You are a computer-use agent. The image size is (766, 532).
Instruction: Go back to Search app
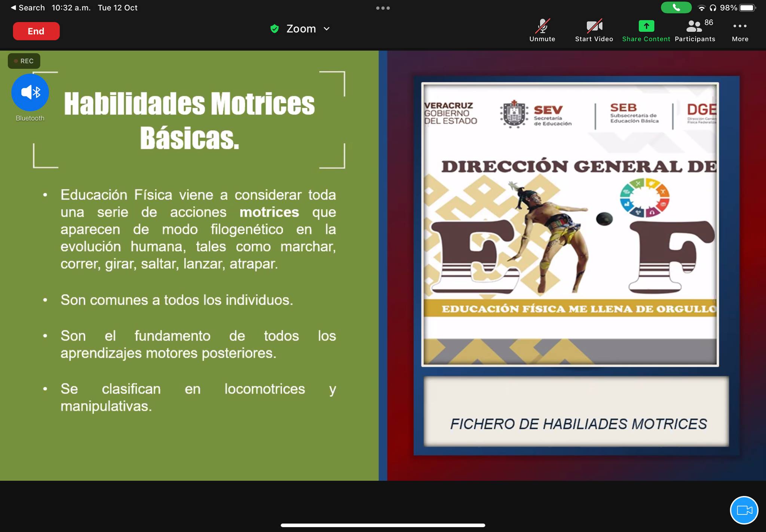tap(27, 7)
